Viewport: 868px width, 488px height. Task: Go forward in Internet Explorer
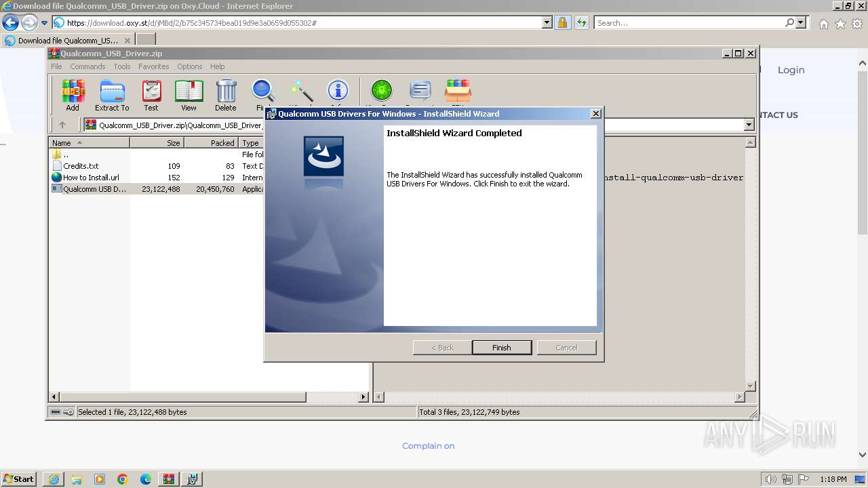click(29, 23)
